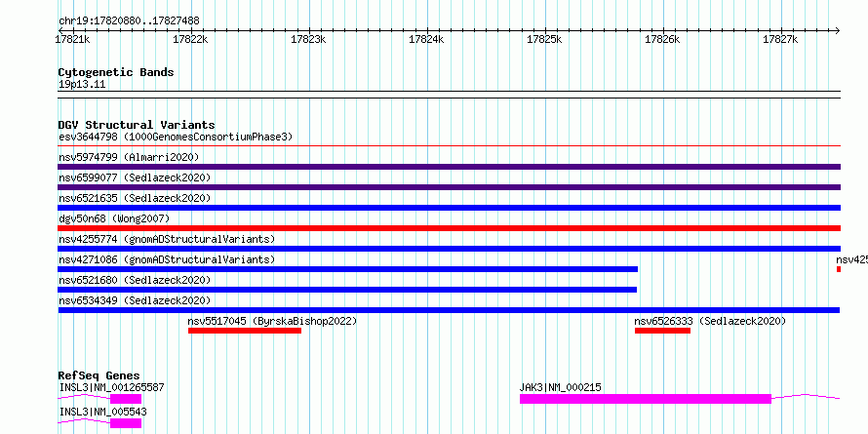Click the esv3644798 thin red variant line

(x=450, y=146)
